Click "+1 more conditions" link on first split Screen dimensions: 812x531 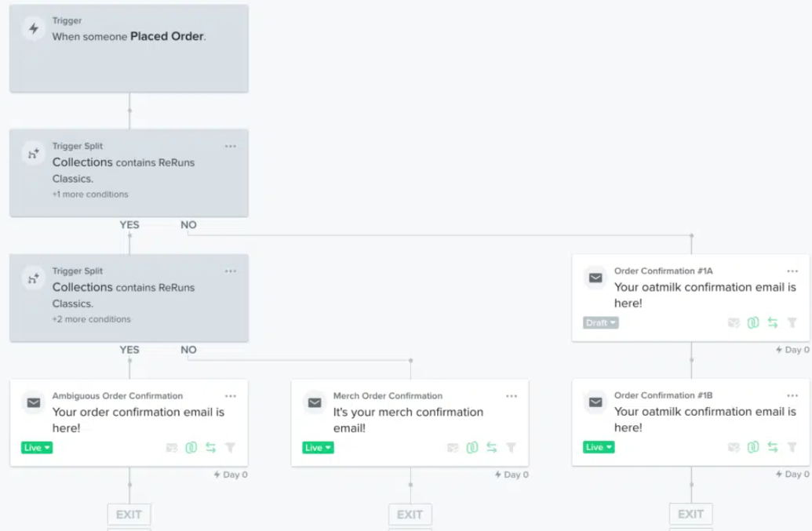pyautogui.click(x=90, y=195)
